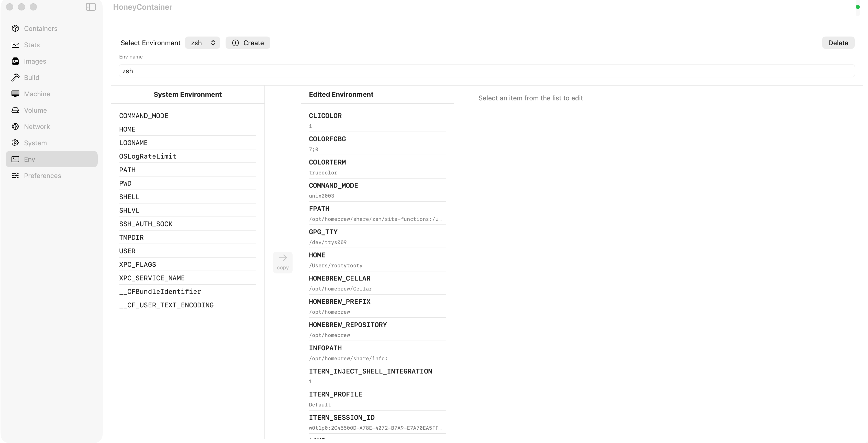868x443 pixels.
Task: Edit COLORFGBG entry
Action: tap(377, 144)
